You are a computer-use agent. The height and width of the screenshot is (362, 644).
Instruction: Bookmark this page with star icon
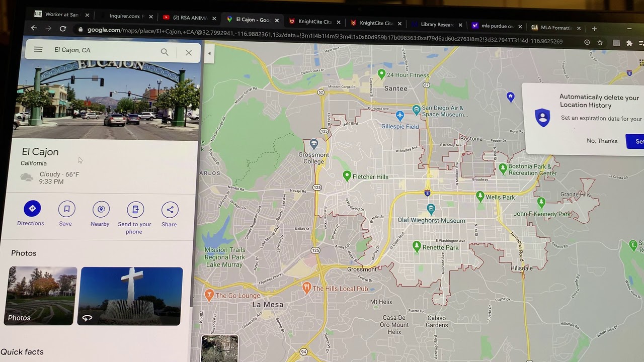[600, 43]
